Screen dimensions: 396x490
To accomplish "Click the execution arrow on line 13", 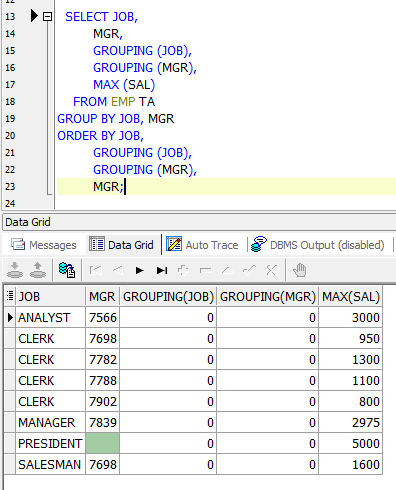I will [x=34, y=16].
